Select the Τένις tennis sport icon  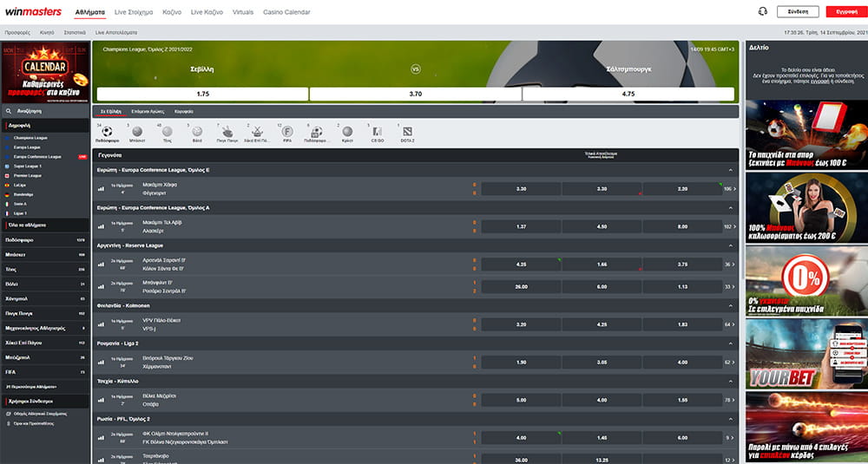click(168, 132)
